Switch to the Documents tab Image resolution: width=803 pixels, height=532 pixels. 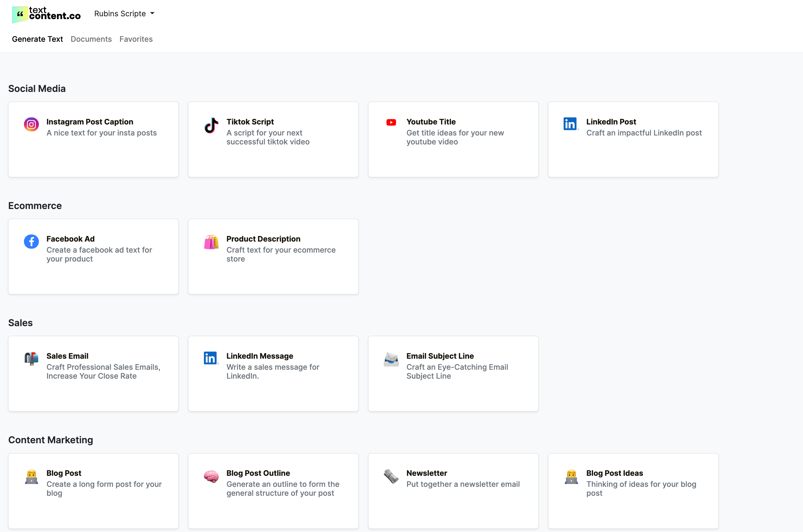pyautogui.click(x=91, y=39)
